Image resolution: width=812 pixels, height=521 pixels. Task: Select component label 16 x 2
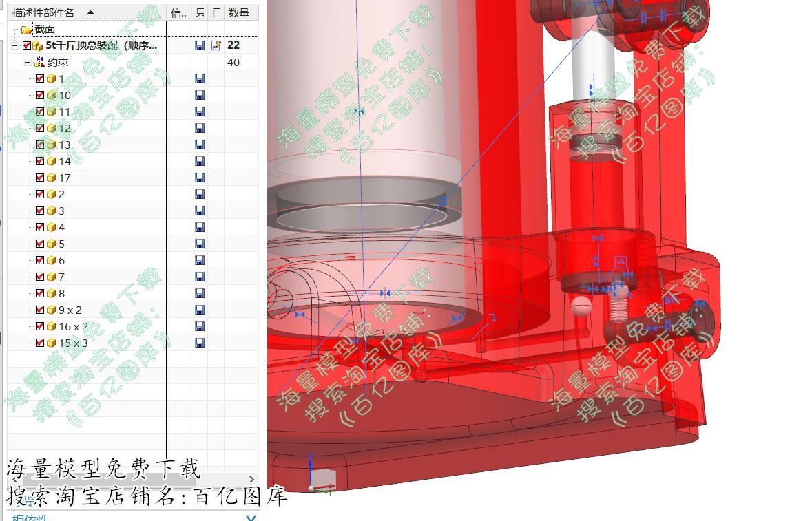[73, 326]
